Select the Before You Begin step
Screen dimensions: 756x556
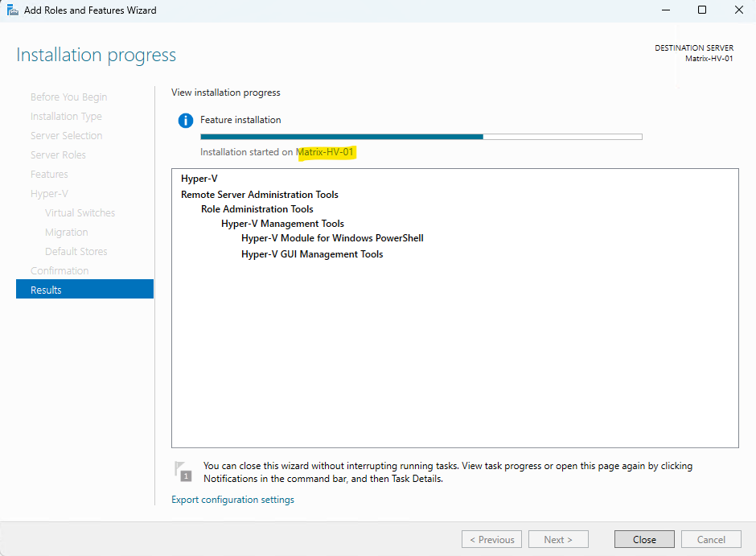pyautogui.click(x=69, y=97)
